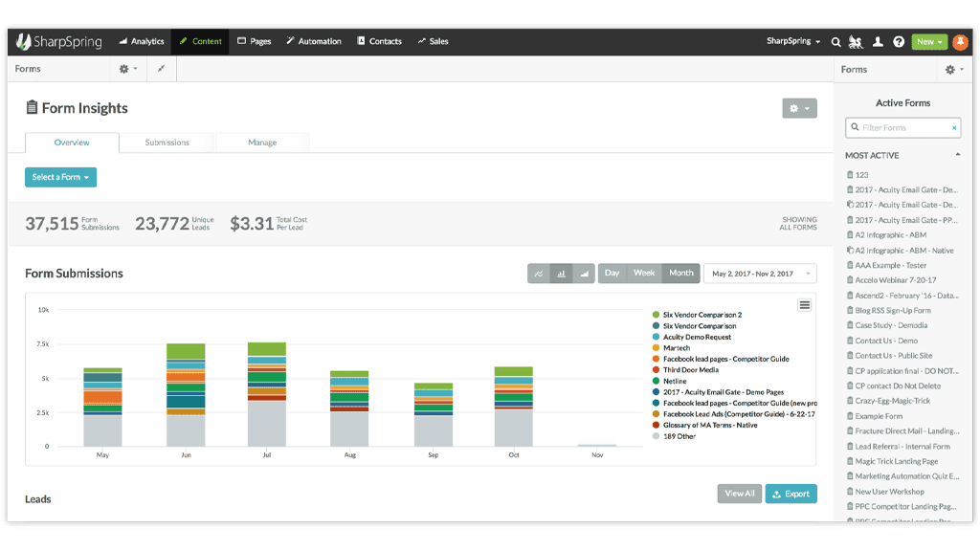Image resolution: width=980 pixels, height=551 pixels.
Task: Switch chart to line graph view
Action: (538, 273)
